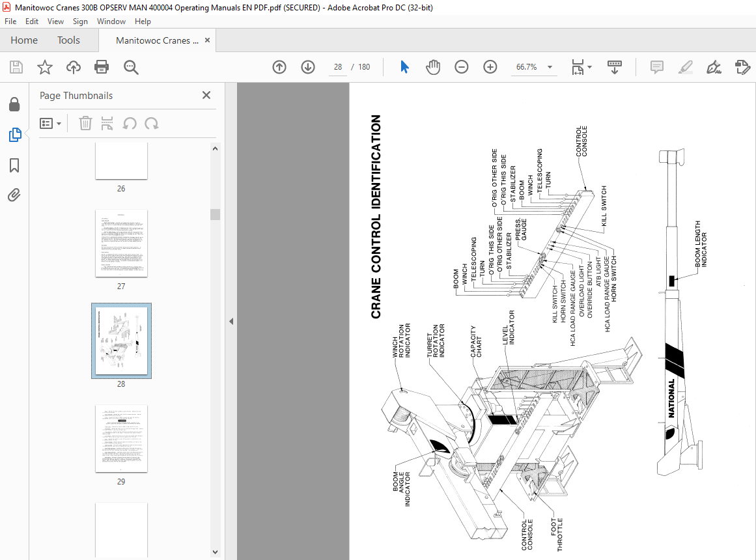Toggle the Page Thumbnails panel icon
Image resolution: width=756 pixels, height=560 pixels.
(14, 135)
